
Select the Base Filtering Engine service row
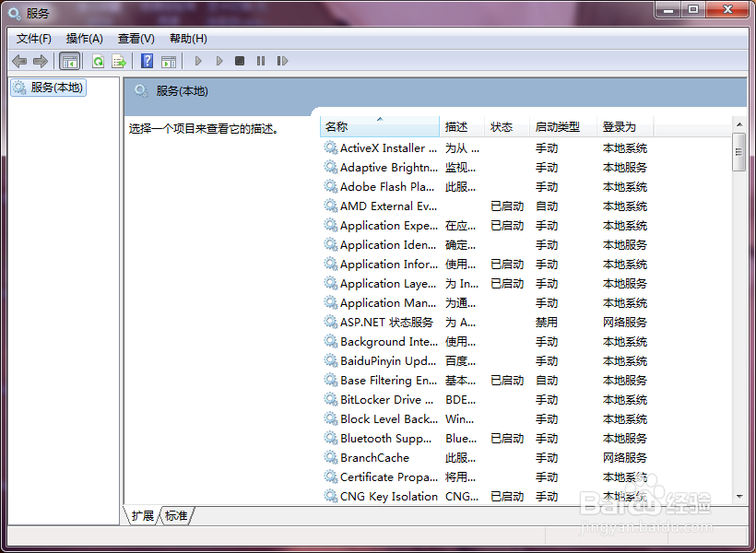[x=487, y=380]
